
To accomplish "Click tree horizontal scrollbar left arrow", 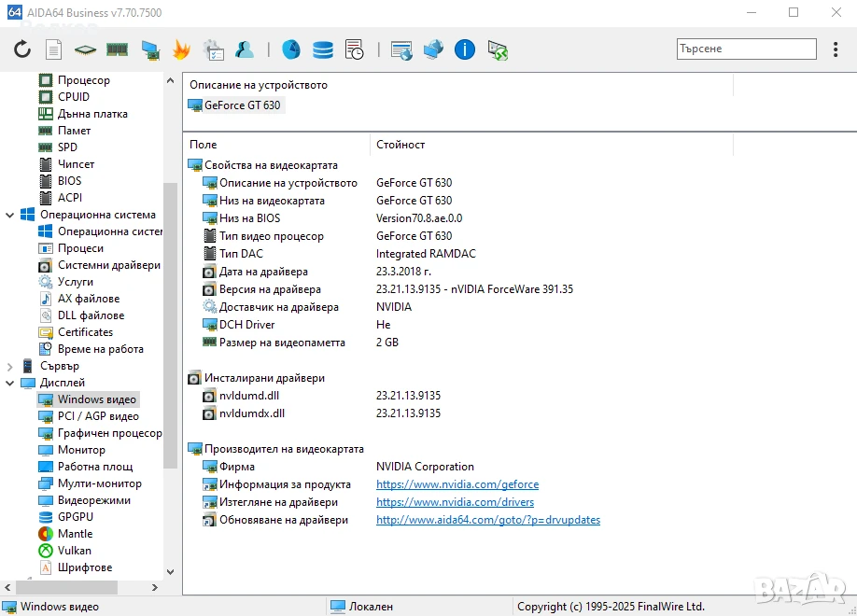I will (x=7, y=588).
